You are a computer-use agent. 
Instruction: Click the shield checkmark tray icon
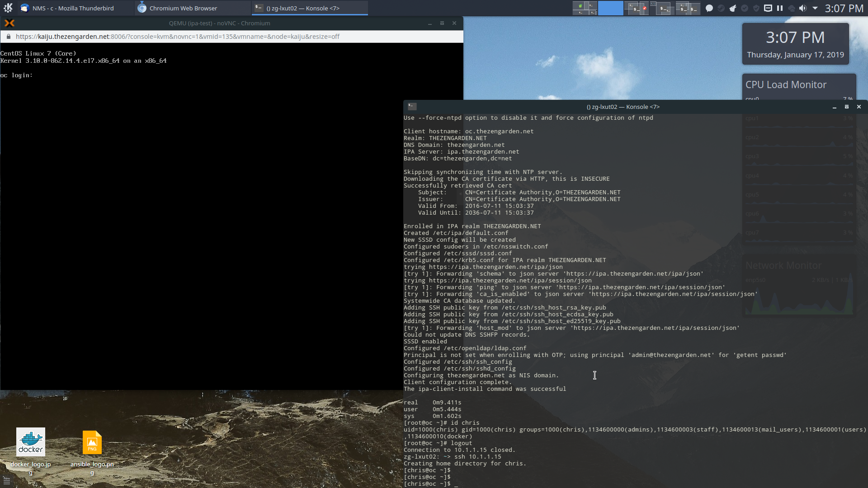756,8
